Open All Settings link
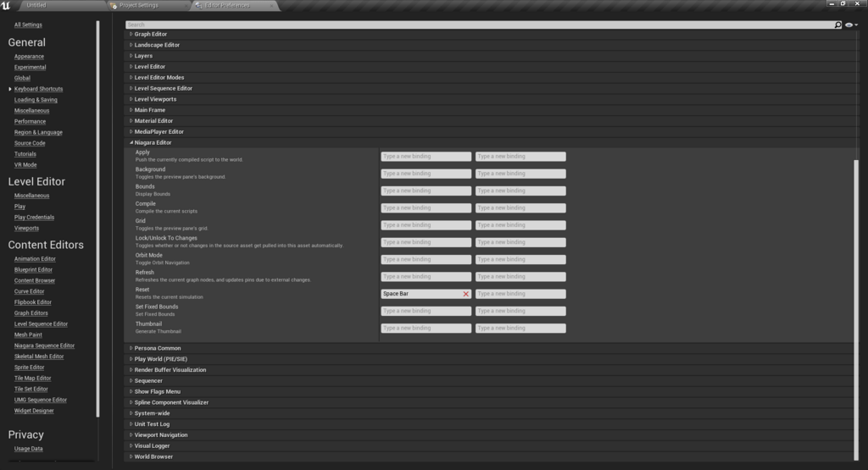Viewport: 868px width, 470px height. point(28,25)
